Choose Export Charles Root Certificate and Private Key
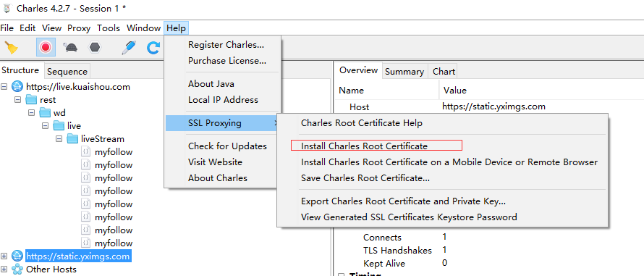 click(443, 201)
